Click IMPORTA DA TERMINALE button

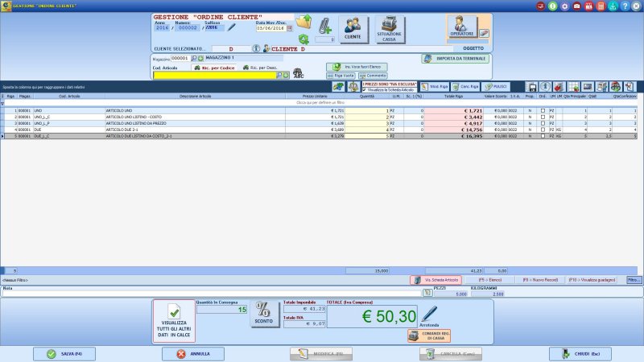pos(456,59)
